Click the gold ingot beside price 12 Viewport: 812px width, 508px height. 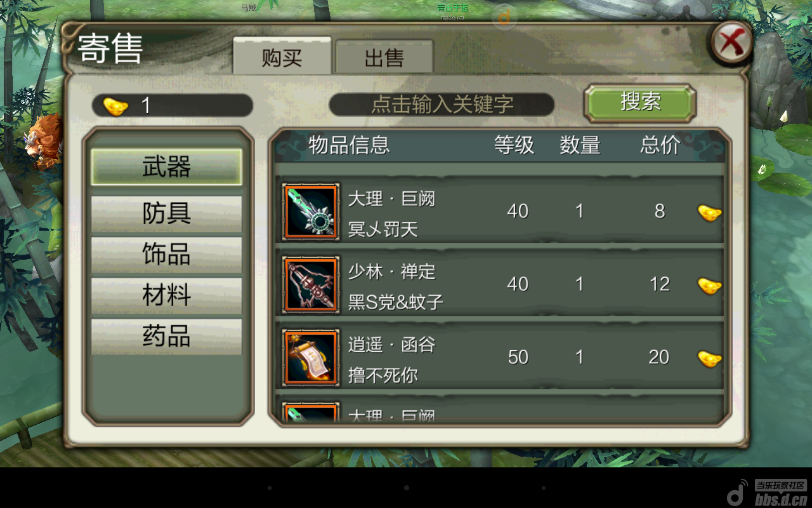click(x=710, y=285)
